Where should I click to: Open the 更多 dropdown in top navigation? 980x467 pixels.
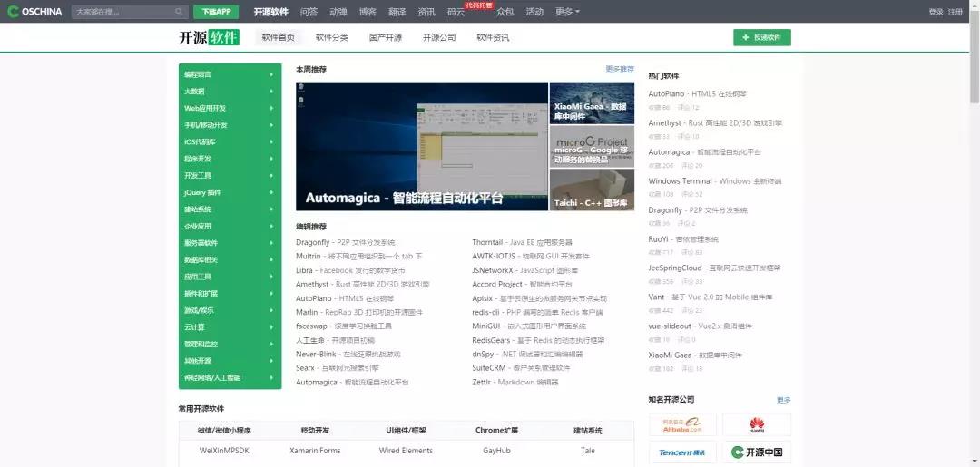[x=567, y=11]
